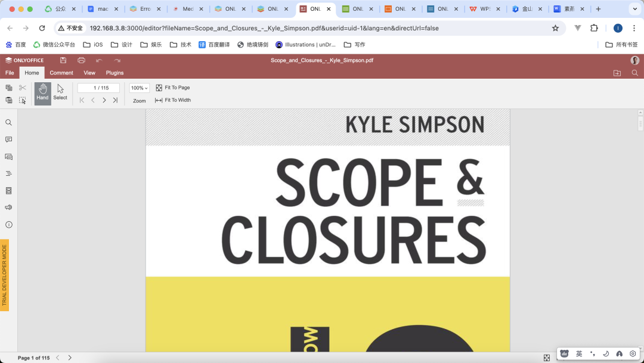This screenshot has height=363, width=644.
Task: Save document with the floppy disk icon
Action: (63, 60)
